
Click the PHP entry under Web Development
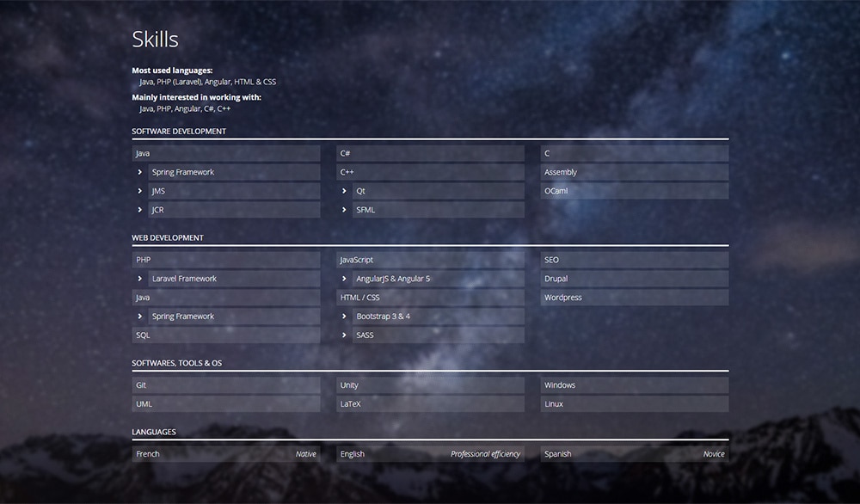226,260
